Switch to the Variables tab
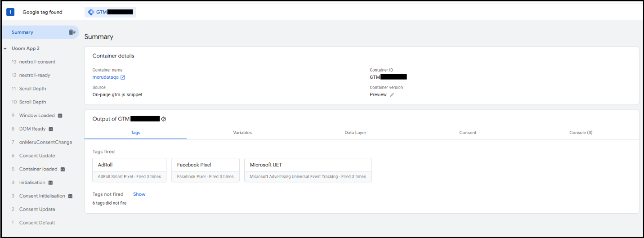 pyautogui.click(x=242, y=133)
